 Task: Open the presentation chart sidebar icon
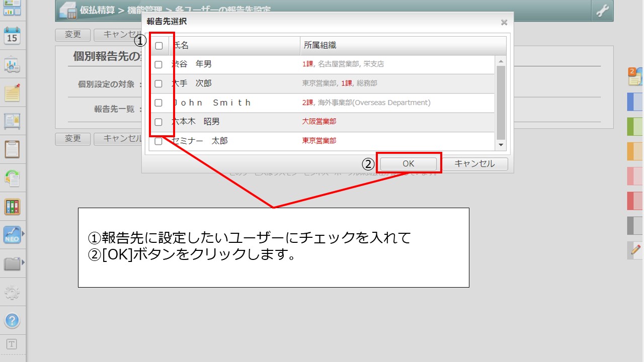click(12, 65)
